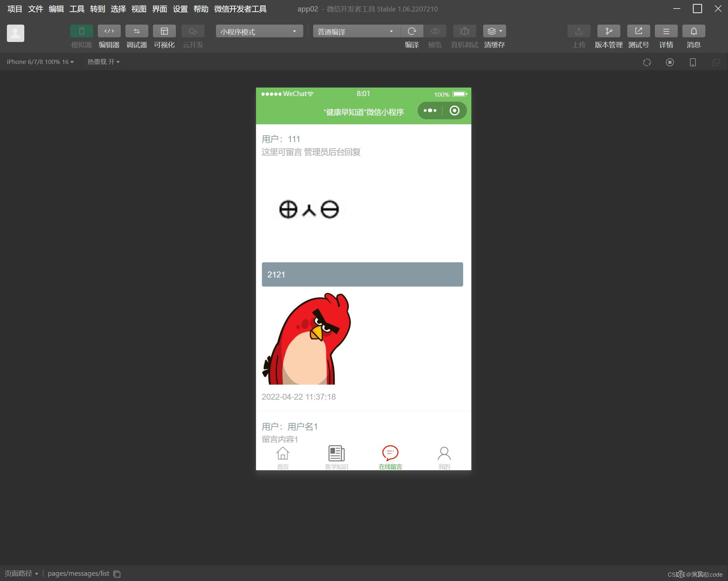
Task: Open the 调试器 (debugger)
Action: coord(137,35)
